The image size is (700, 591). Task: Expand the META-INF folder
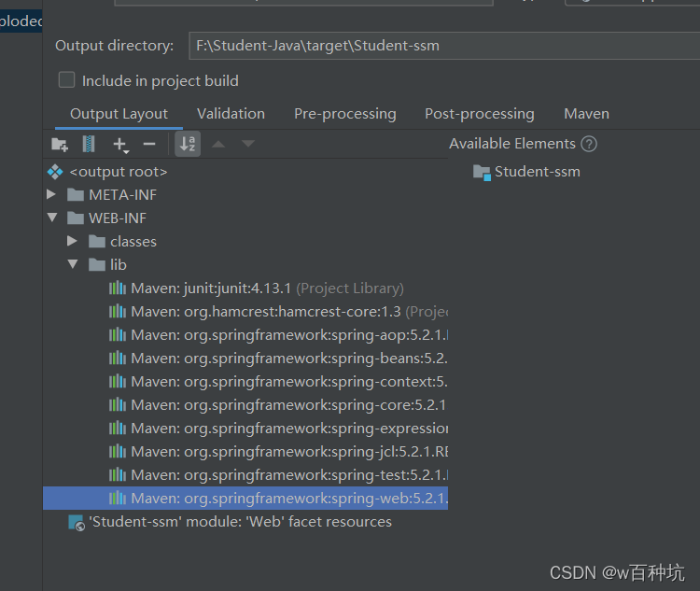pyautogui.click(x=51, y=194)
